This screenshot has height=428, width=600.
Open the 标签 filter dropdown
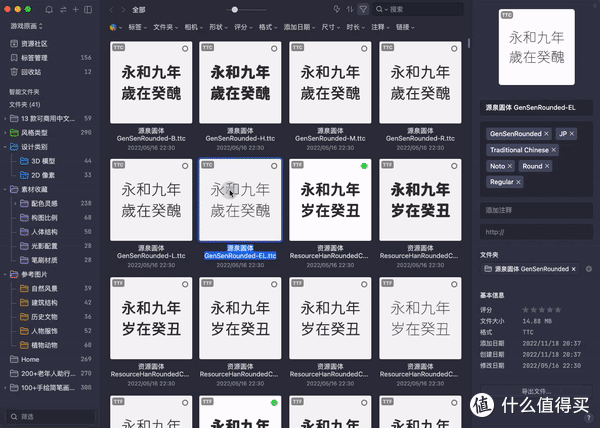tap(135, 27)
